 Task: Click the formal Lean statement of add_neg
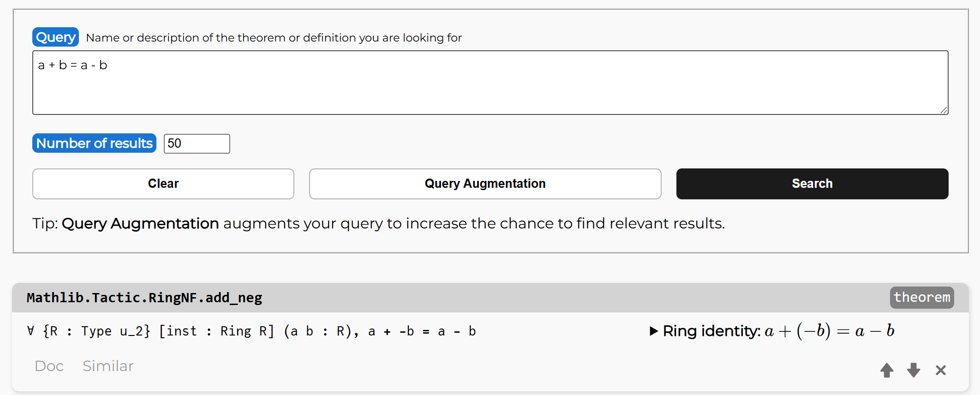251,331
